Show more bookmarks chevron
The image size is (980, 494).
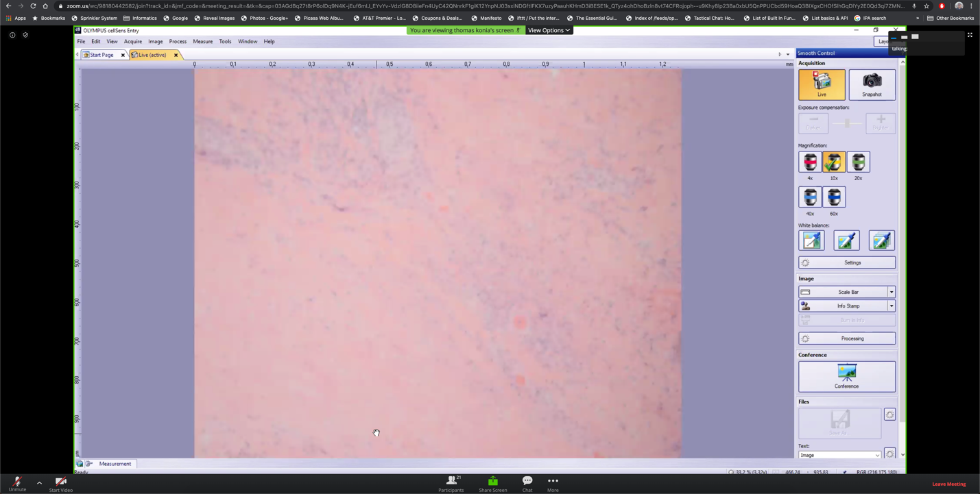pos(918,18)
